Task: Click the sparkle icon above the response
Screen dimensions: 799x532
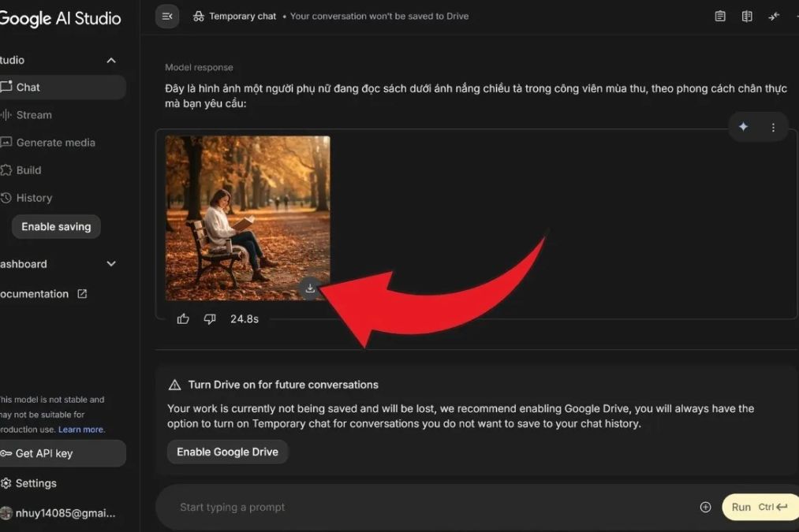Action: click(x=743, y=127)
